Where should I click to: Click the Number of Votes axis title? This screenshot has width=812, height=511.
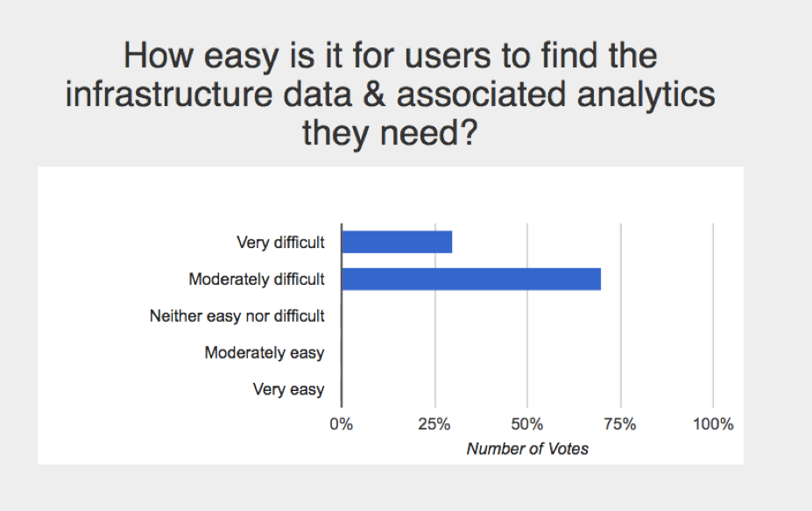527,449
